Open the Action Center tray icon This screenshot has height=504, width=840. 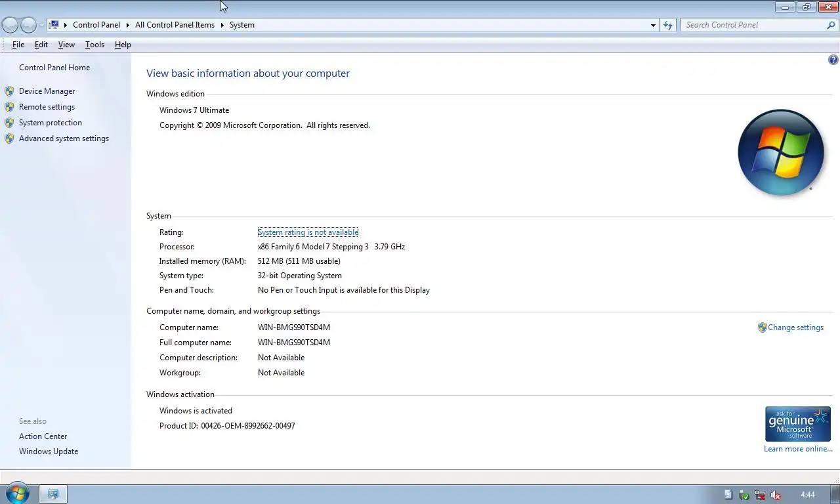tap(728, 495)
